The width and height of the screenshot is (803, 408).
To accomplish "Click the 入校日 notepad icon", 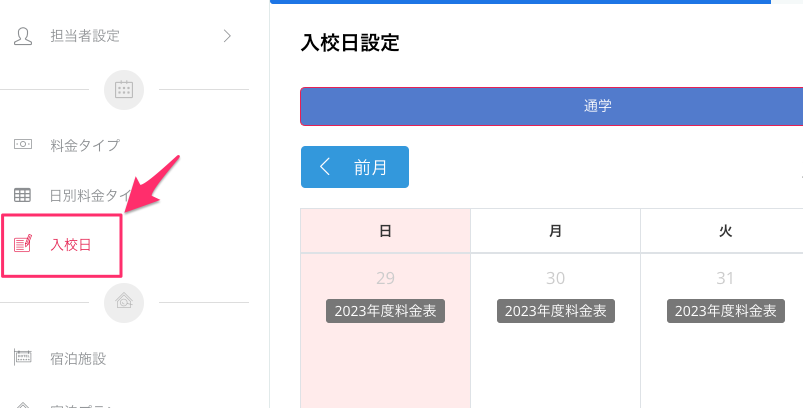I will tap(23, 244).
